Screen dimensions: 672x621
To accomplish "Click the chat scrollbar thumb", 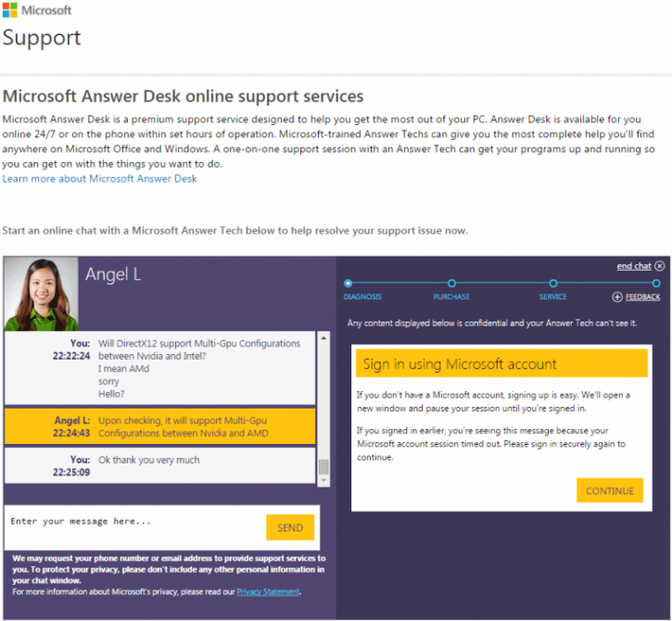I will click(323, 467).
